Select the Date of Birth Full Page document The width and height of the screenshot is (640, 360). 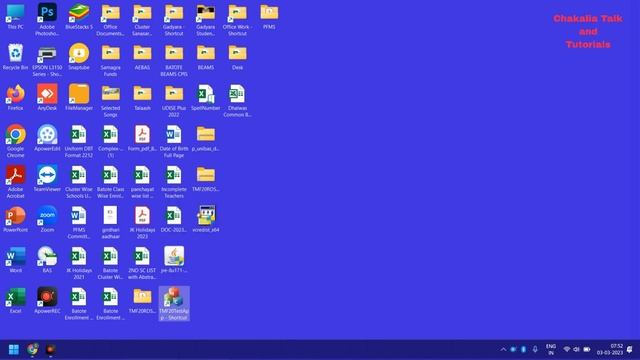(174, 141)
